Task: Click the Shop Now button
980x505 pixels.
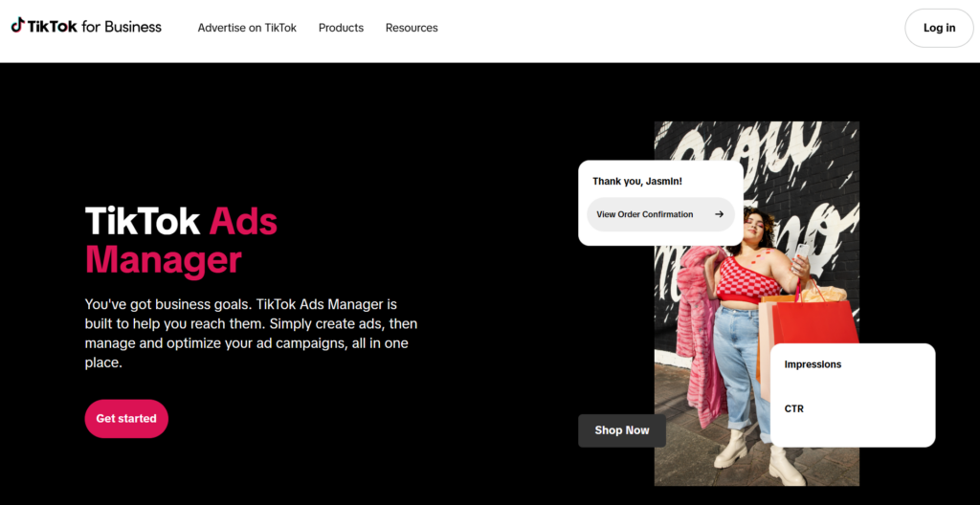Action: 622,430
